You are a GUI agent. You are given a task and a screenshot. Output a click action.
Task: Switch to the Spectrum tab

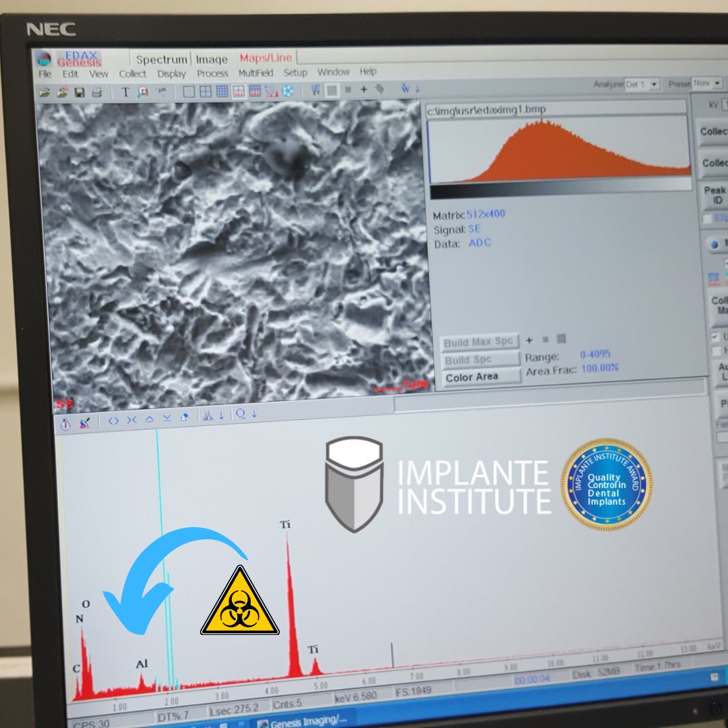click(161, 59)
